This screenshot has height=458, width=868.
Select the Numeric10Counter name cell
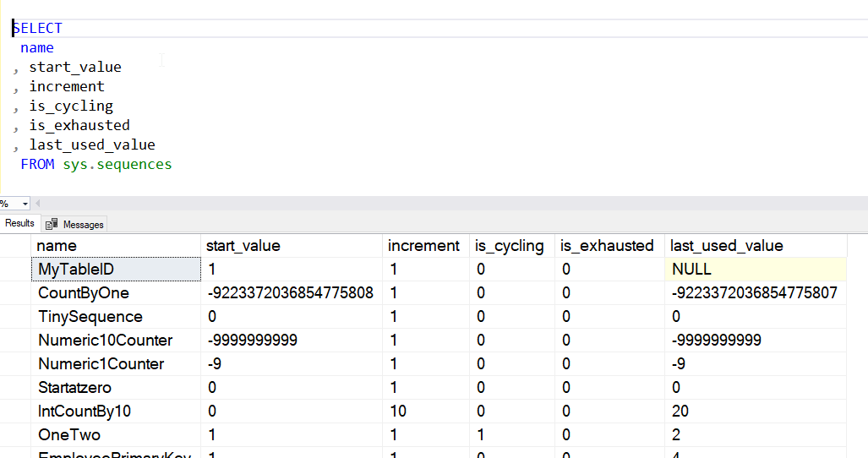(x=106, y=341)
